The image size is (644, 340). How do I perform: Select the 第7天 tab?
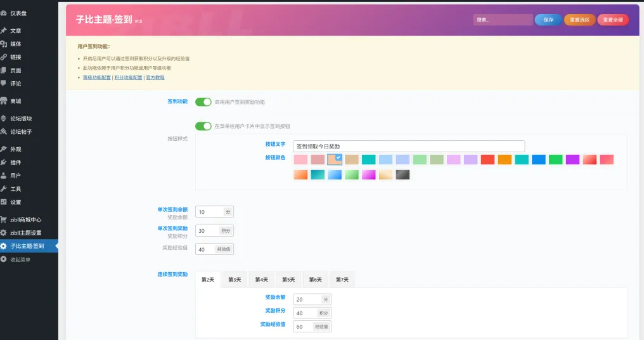(342, 280)
